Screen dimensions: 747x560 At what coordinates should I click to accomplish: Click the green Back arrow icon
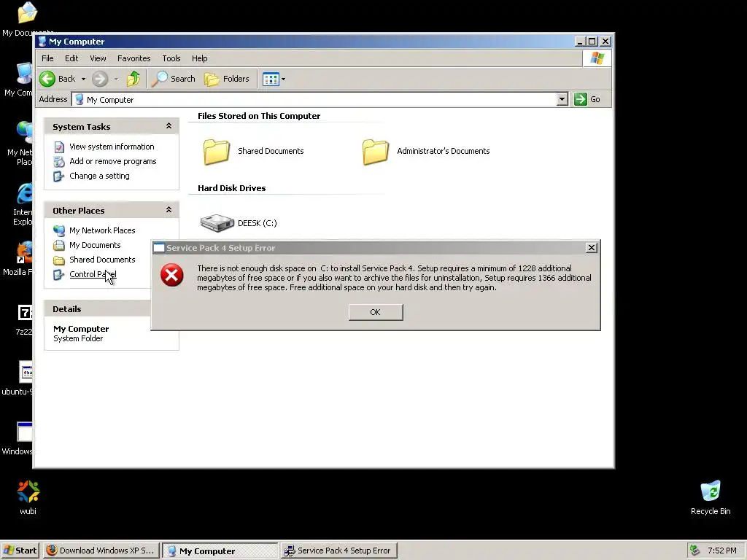[x=47, y=79]
